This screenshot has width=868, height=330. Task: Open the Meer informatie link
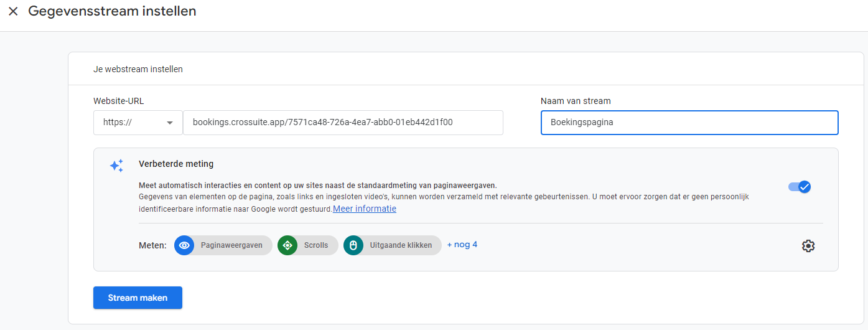pyautogui.click(x=365, y=209)
